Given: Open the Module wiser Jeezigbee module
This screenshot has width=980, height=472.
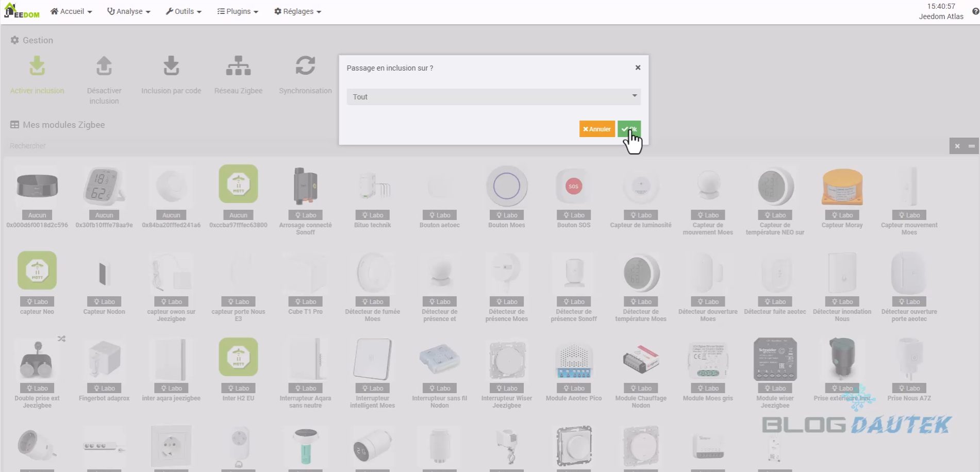Looking at the screenshot, I should 775,373.
